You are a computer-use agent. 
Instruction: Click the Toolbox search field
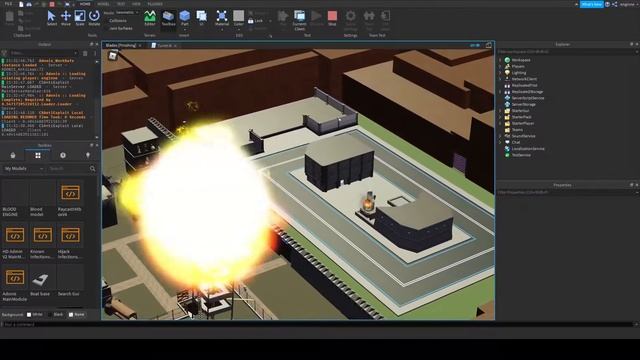point(68,169)
